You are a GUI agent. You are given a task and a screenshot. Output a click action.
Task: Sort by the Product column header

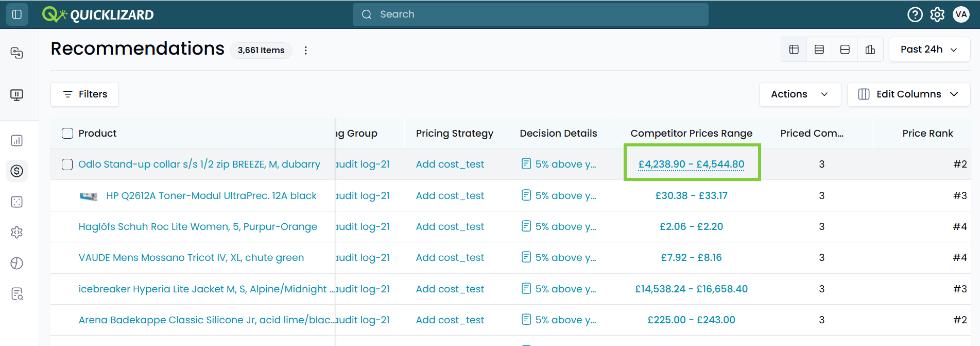(97, 134)
